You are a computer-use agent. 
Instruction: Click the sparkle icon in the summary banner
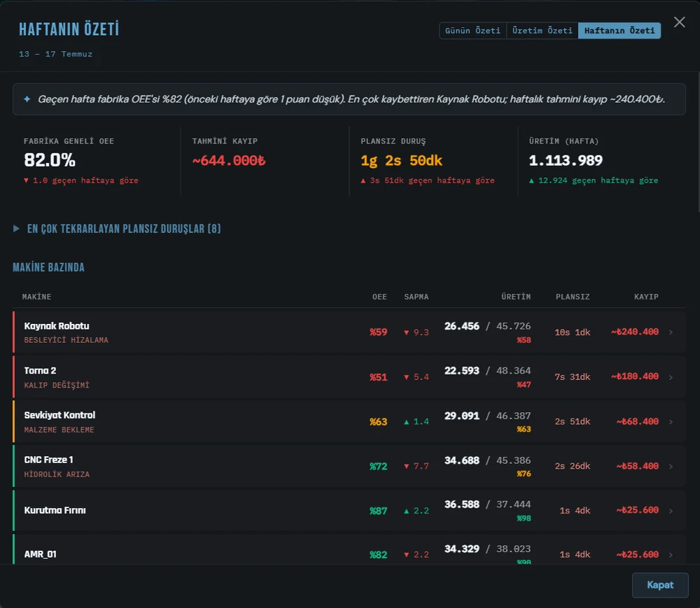click(27, 99)
